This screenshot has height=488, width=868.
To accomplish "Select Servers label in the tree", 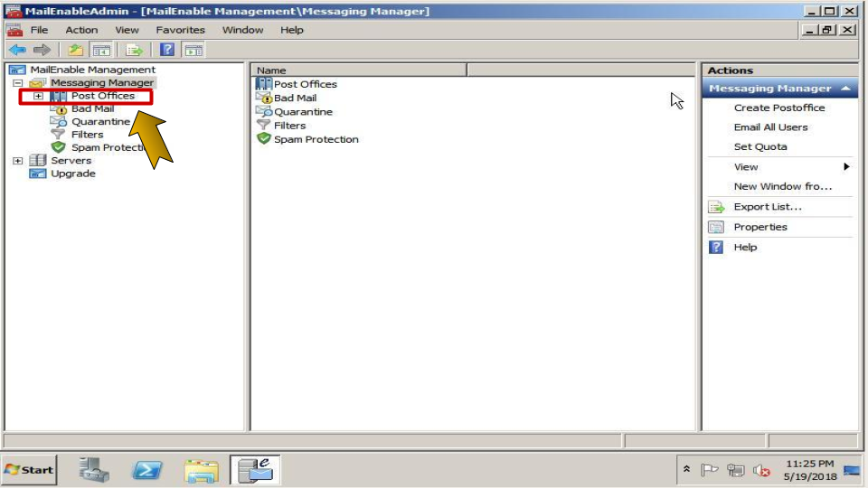I will 71,161.
